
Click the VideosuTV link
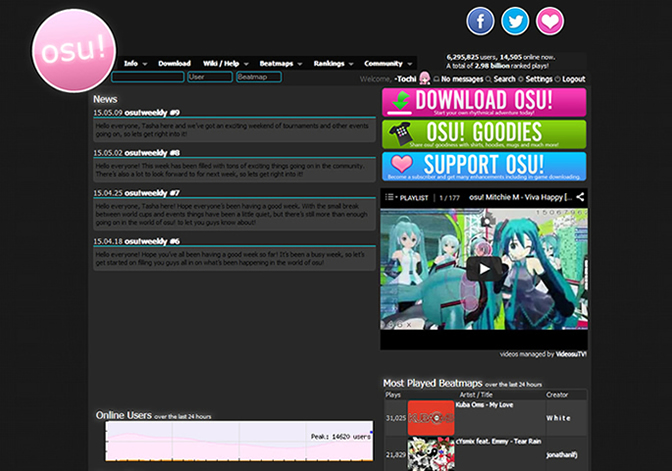click(571, 354)
